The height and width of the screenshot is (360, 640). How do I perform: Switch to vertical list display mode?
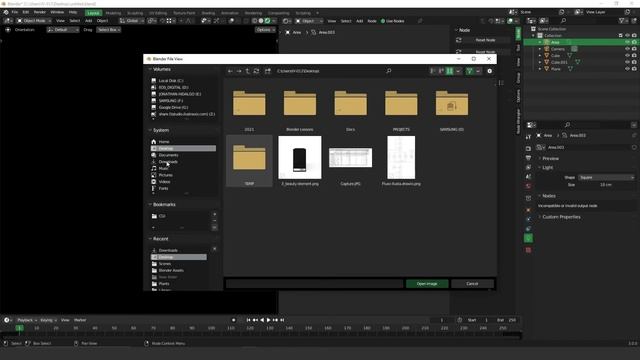point(433,71)
